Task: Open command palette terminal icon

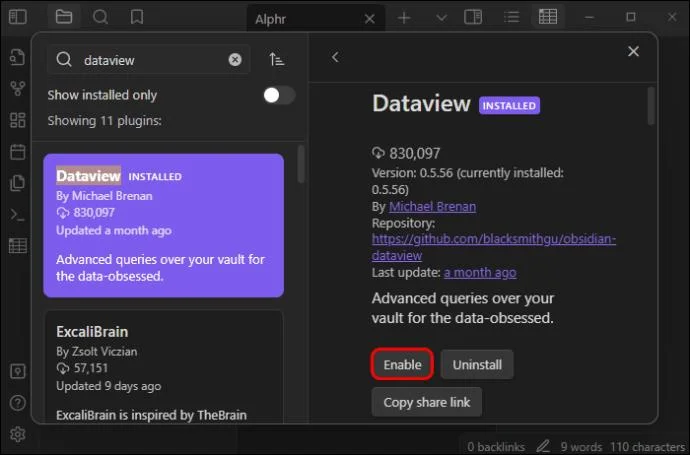Action: (x=18, y=215)
